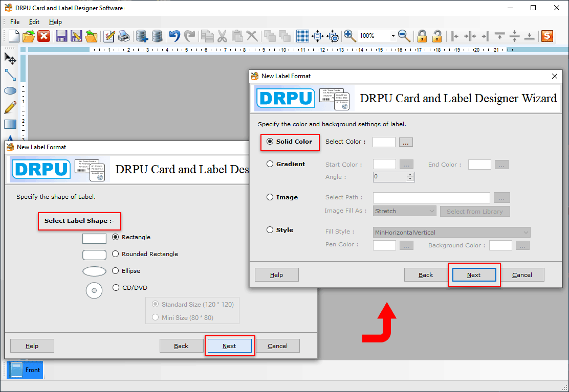Click the CD/DVD disc shape preview
The image size is (569, 392).
pyautogui.click(x=94, y=290)
